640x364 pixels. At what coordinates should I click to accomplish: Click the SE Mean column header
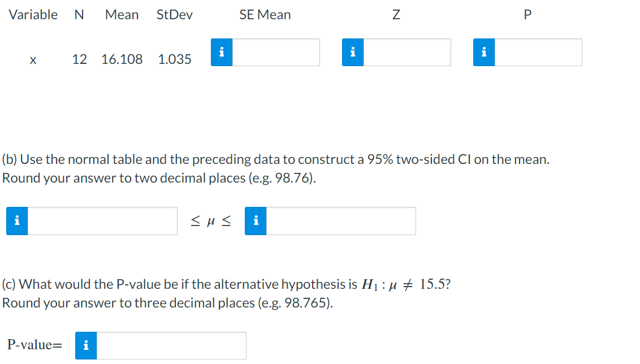265,15
